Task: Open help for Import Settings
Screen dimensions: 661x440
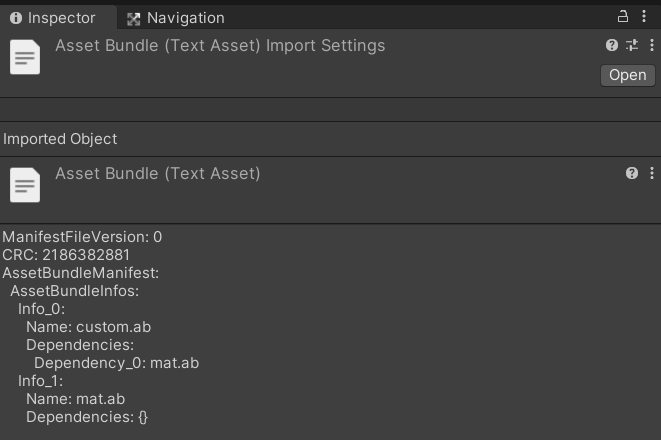Action: coord(612,45)
